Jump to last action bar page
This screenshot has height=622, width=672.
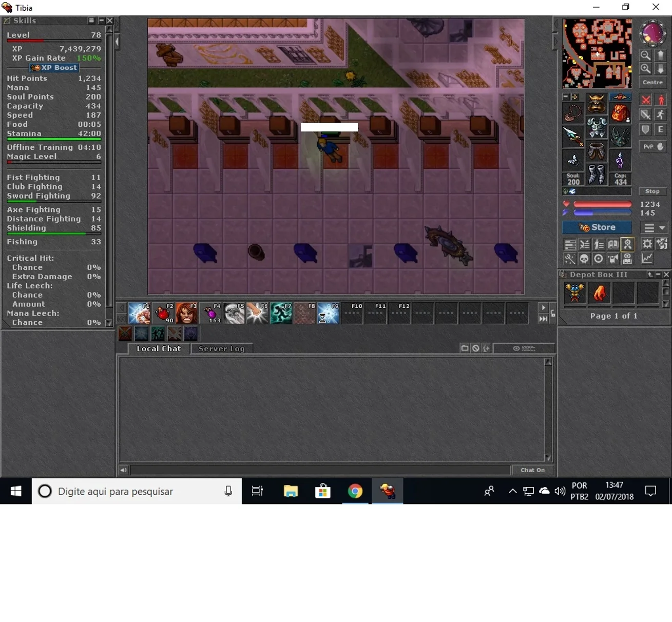coord(543,319)
